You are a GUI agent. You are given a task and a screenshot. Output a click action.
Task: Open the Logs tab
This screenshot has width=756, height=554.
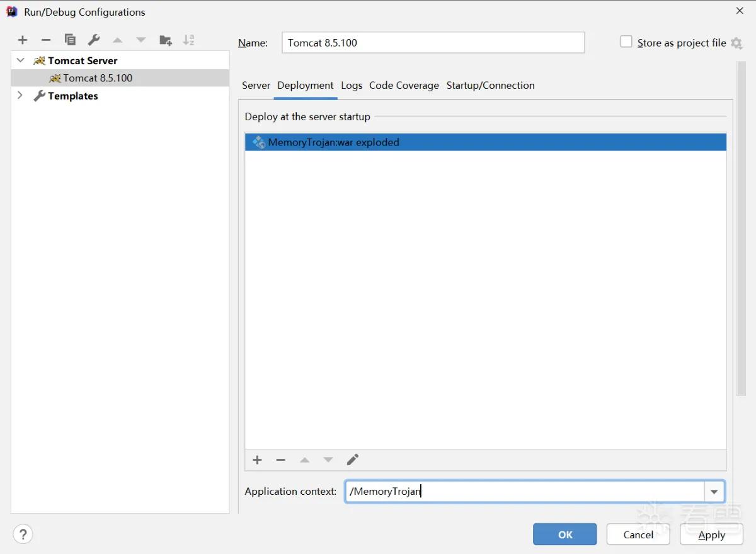point(352,86)
